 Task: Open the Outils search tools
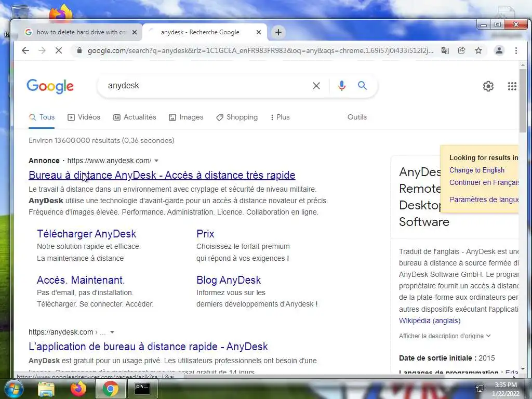pos(357,117)
